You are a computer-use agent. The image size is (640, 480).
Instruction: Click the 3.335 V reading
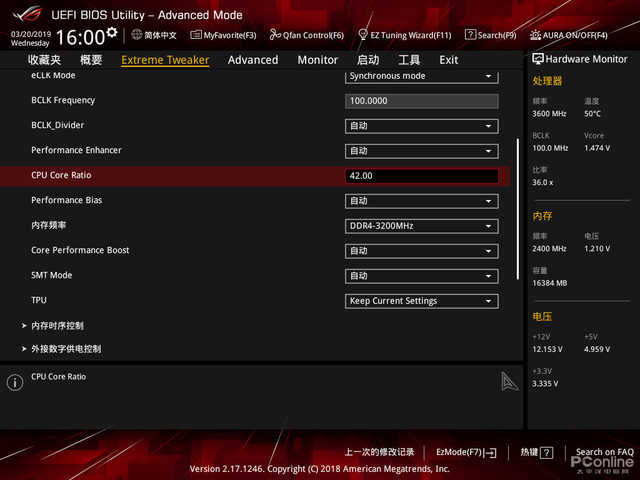click(x=545, y=384)
